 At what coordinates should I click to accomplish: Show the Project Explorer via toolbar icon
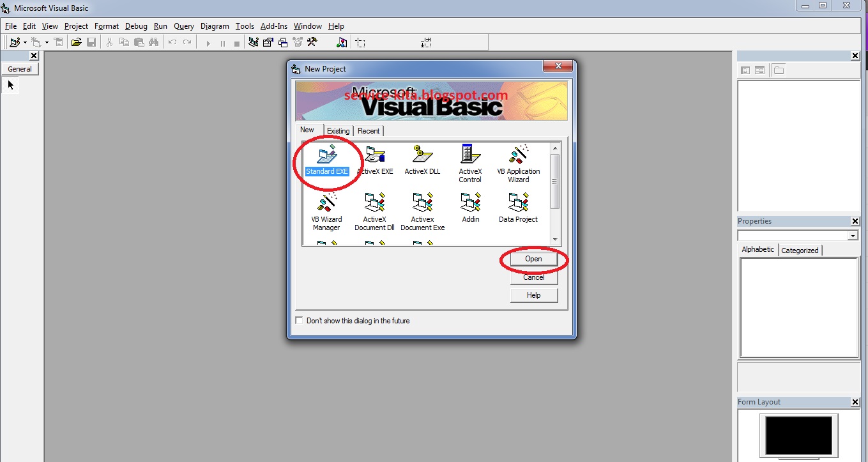point(254,42)
